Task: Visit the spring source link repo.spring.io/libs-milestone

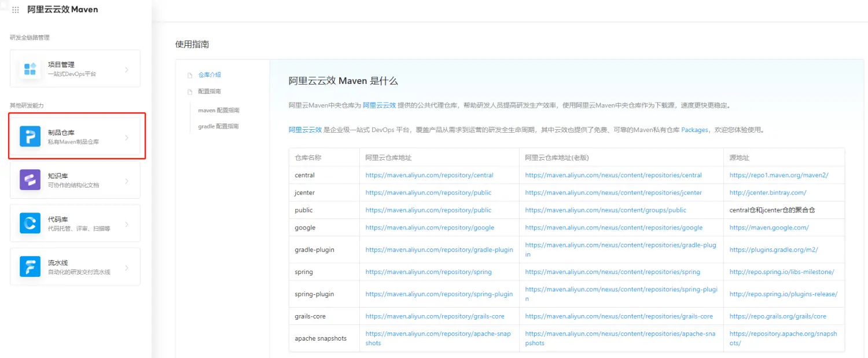Action: (x=781, y=271)
